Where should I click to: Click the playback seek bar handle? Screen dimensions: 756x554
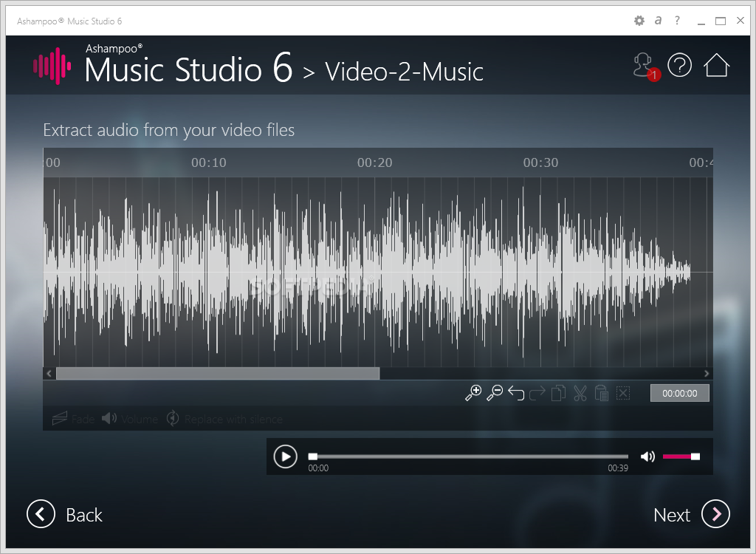[313, 456]
